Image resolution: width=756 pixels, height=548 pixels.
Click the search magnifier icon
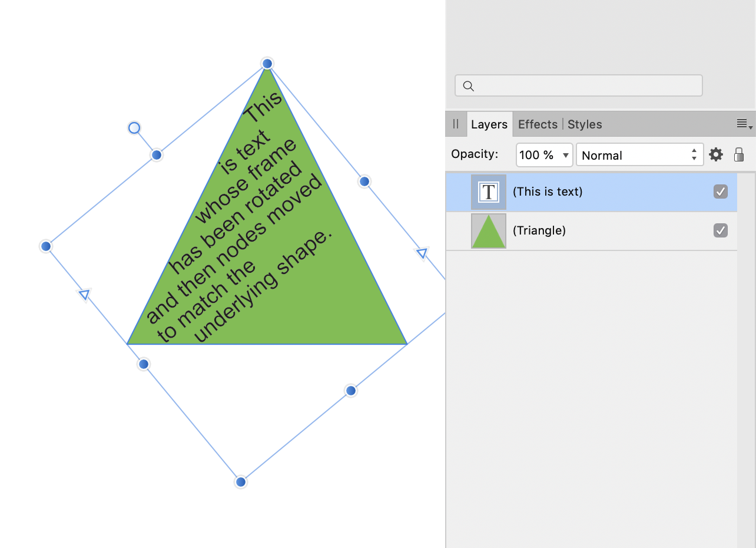pos(469,86)
